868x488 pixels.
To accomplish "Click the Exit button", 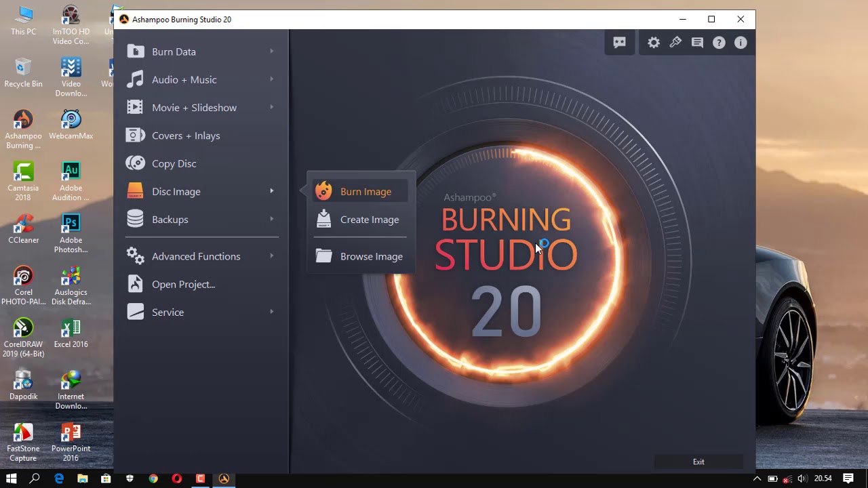I will coord(698,462).
